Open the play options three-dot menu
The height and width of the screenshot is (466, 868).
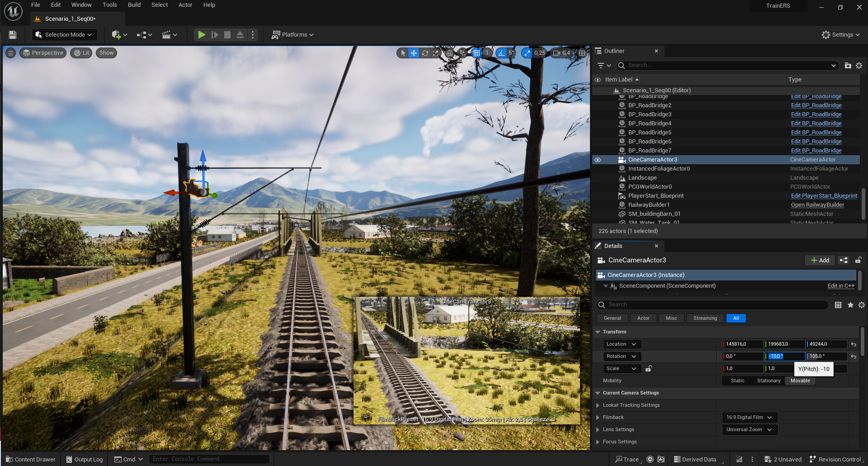(x=253, y=35)
